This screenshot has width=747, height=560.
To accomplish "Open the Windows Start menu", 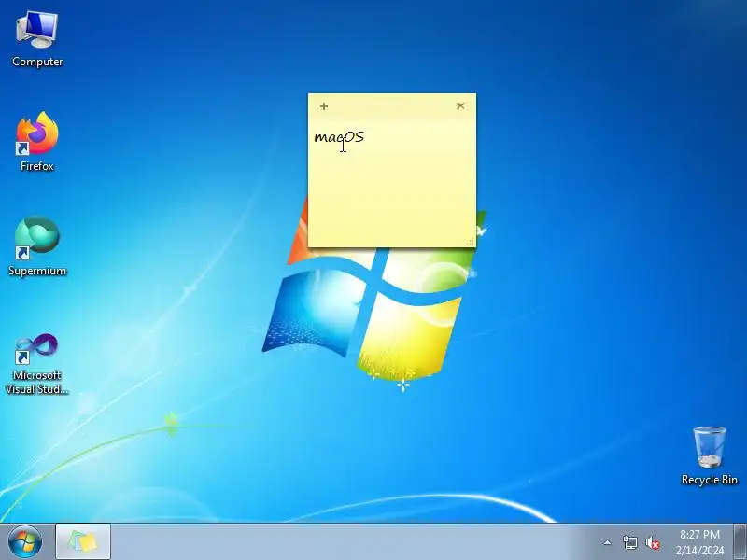I will click(25, 542).
